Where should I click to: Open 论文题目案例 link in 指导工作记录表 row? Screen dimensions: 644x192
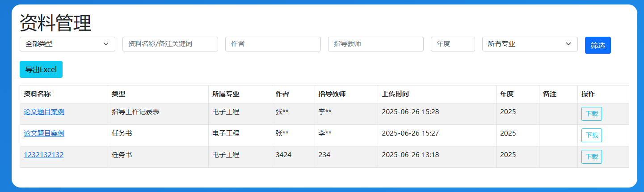44,112
